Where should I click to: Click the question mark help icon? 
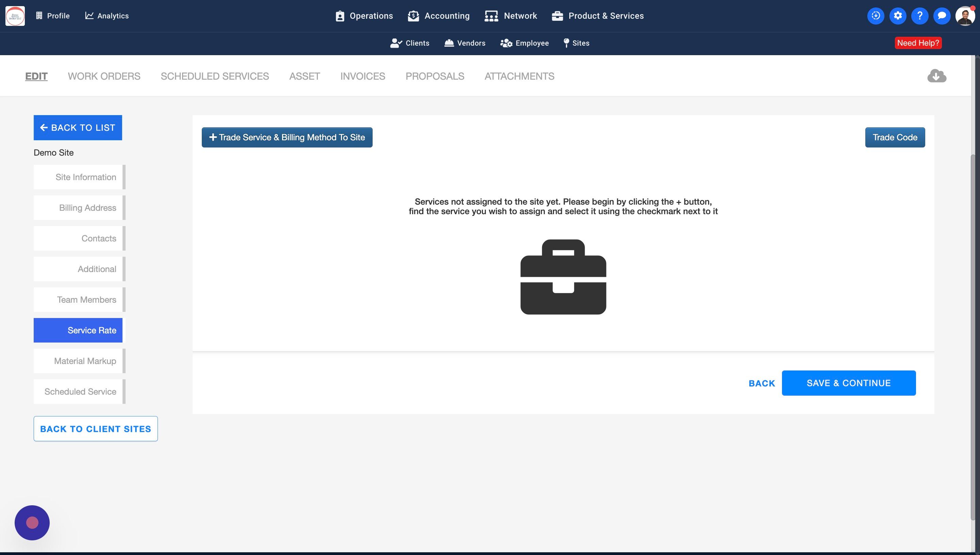[919, 16]
